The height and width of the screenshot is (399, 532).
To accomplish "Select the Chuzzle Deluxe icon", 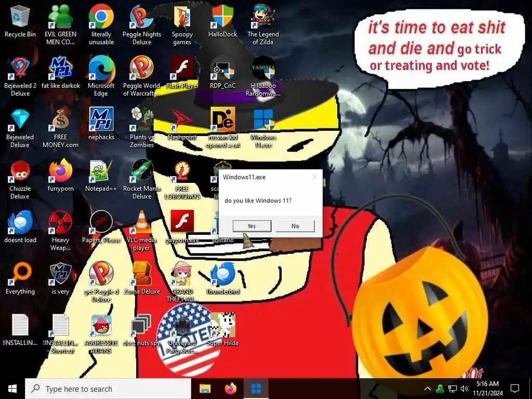I will (20, 179).
